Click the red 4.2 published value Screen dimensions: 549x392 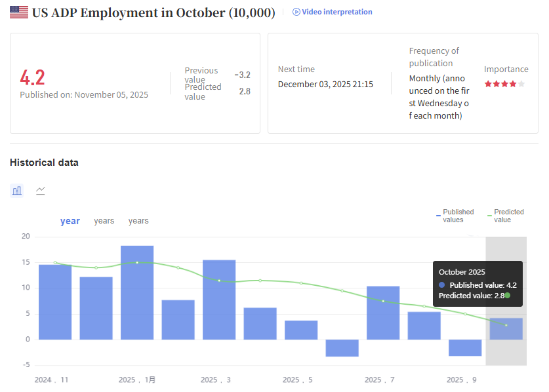tap(31, 77)
